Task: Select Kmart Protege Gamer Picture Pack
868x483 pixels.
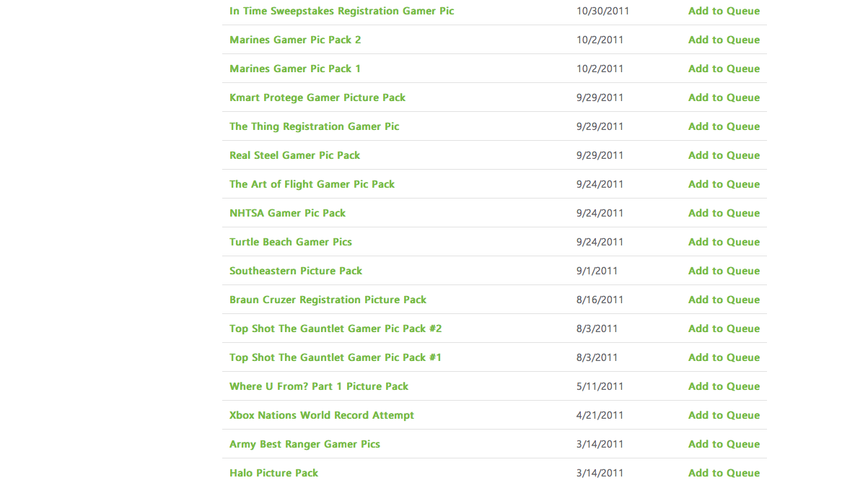Action: [317, 97]
